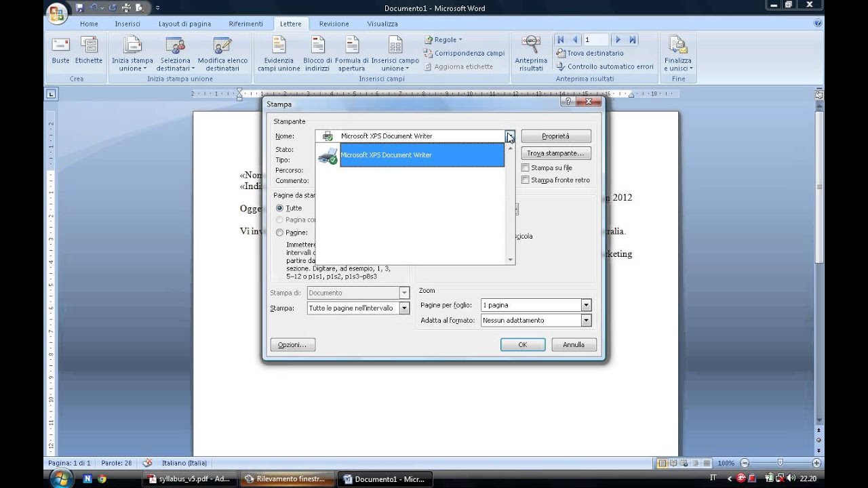The height and width of the screenshot is (488, 868).
Task: Enable Stampa fronte retro checkbox
Action: (x=526, y=180)
